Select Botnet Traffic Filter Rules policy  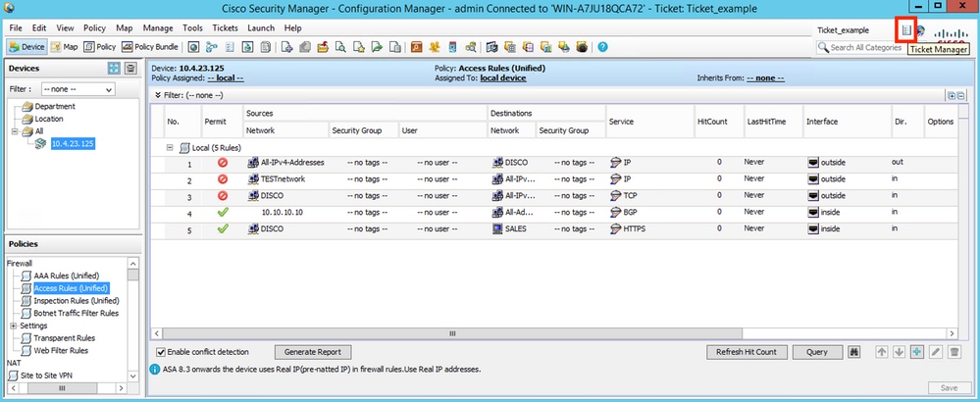(x=77, y=314)
